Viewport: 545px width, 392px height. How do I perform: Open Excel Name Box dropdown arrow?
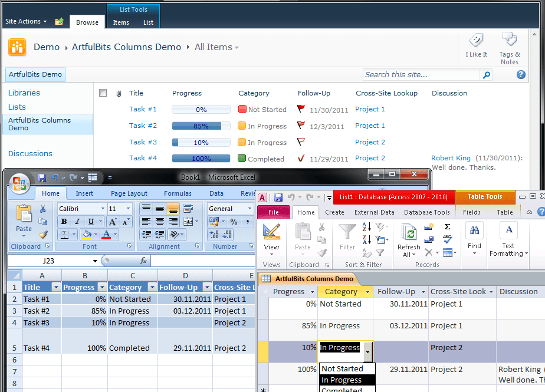pyautogui.click(x=95, y=261)
